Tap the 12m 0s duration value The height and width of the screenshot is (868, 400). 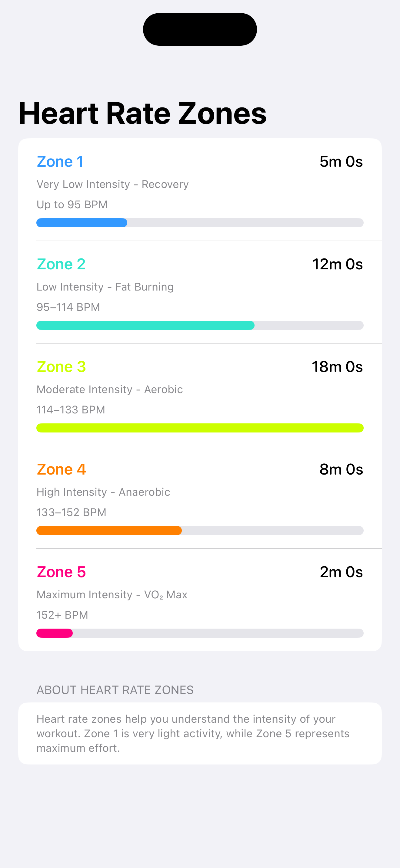pos(337,264)
